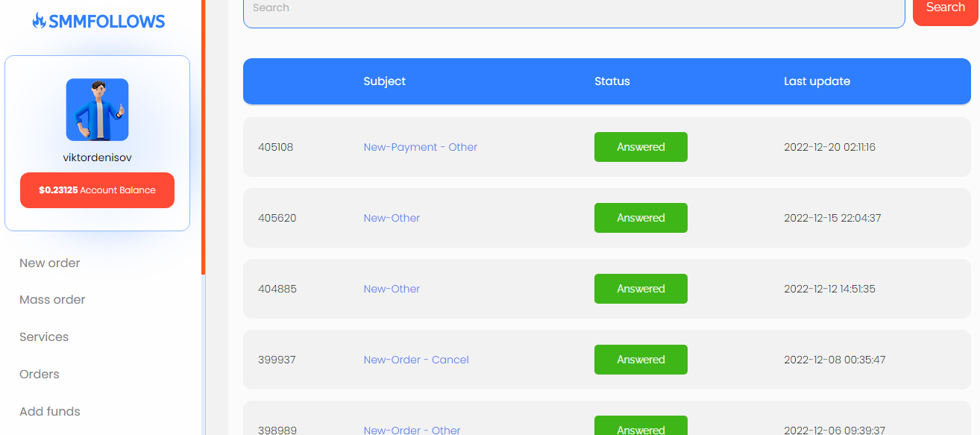The image size is (980, 435).
Task: Click the $0.23125 Account Balance button
Action: [97, 190]
